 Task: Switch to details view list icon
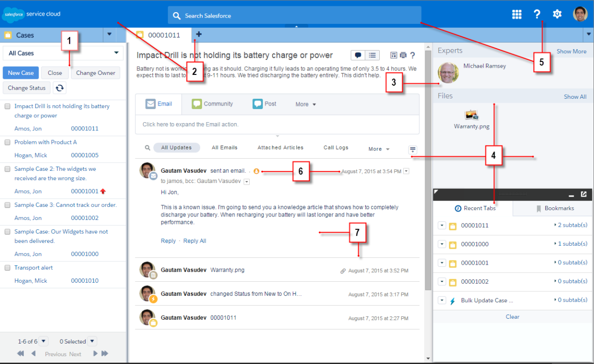pos(372,55)
